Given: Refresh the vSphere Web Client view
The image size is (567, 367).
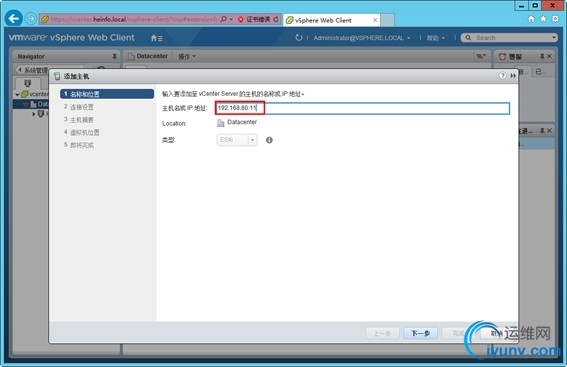Looking at the screenshot, I should click(x=299, y=38).
